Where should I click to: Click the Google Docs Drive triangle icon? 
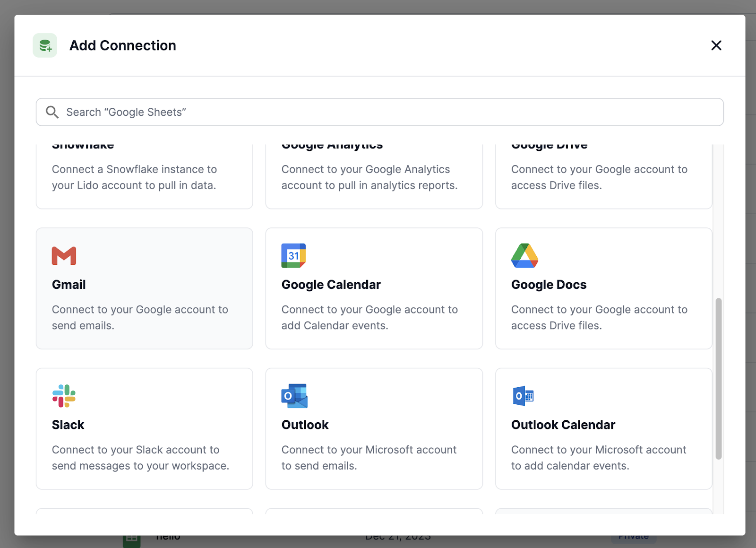coord(525,256)
